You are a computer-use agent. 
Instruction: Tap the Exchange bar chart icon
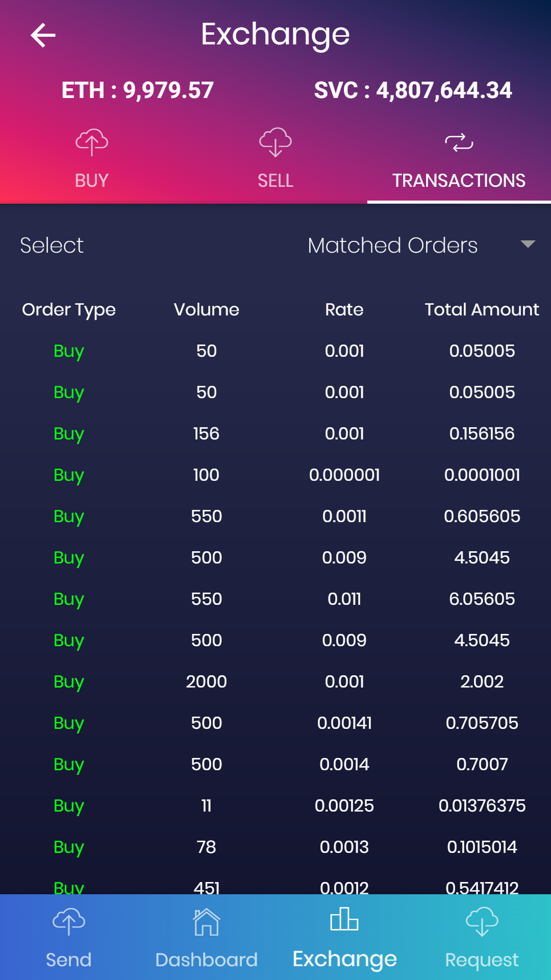coord(344,920)
